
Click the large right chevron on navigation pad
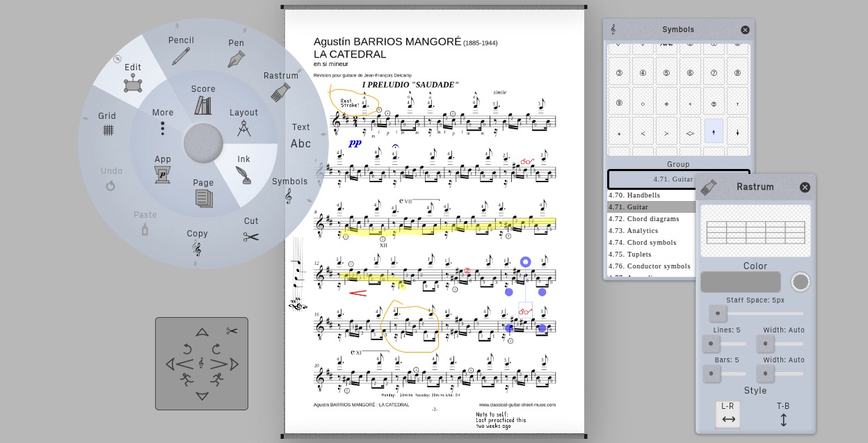[x=218, y=364]
